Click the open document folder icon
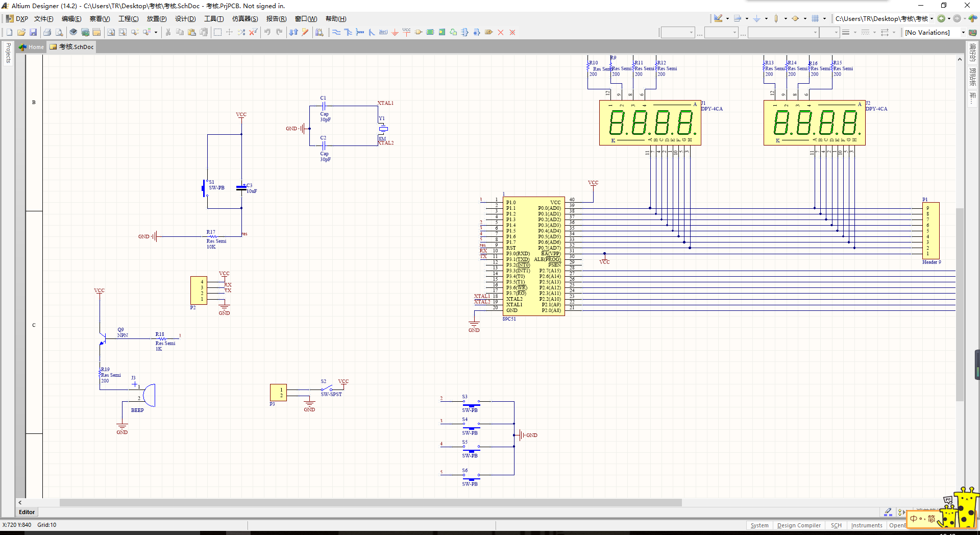 click(21, 32)
